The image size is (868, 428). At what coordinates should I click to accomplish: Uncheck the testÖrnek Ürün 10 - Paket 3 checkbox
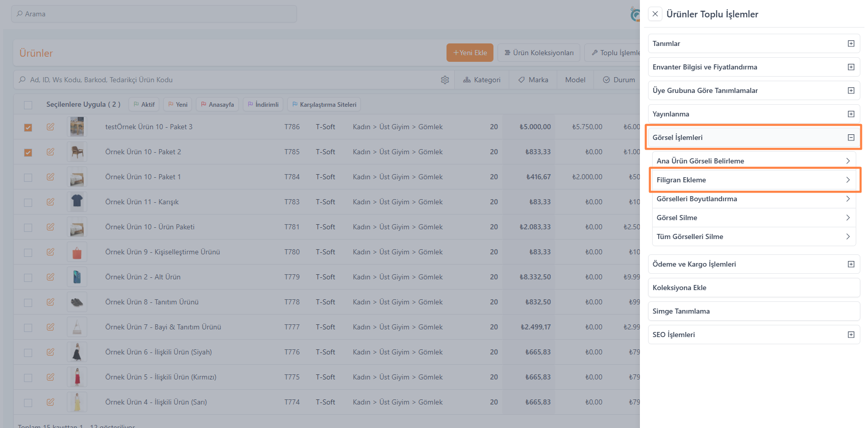(28, 128)
